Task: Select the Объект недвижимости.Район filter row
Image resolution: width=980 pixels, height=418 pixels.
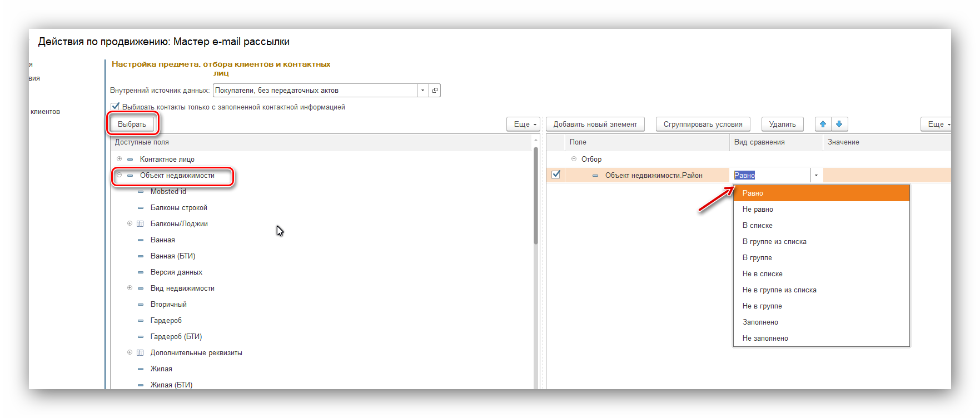Action: pyautogui.click(x=654, y=176)
